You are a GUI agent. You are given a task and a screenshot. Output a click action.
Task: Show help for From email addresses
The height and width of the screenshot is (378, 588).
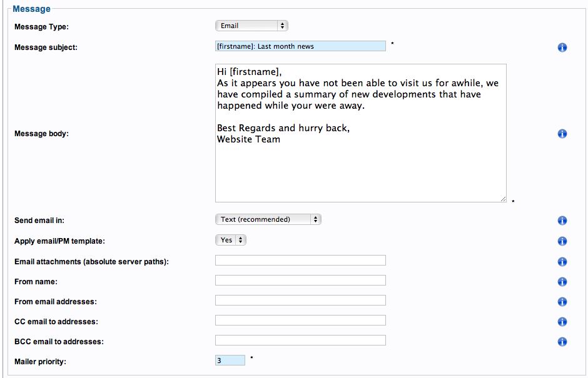click(562, 302)
